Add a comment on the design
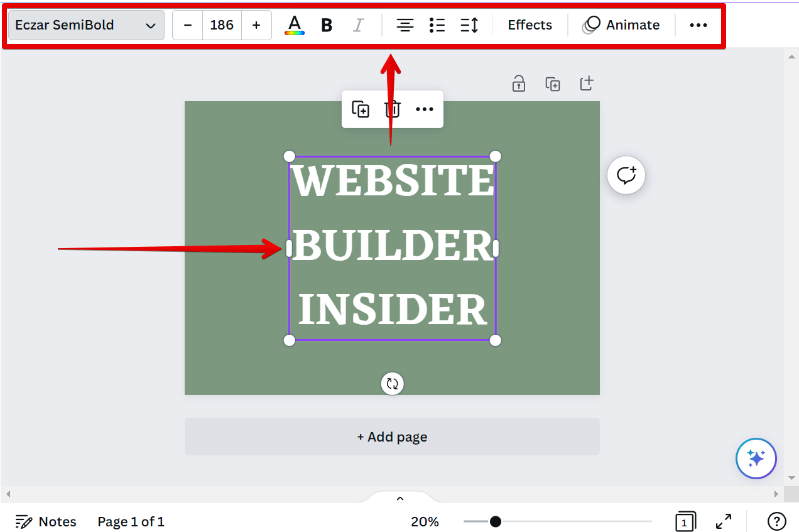This screenshot has width=799, height=532. coord(626,175)
